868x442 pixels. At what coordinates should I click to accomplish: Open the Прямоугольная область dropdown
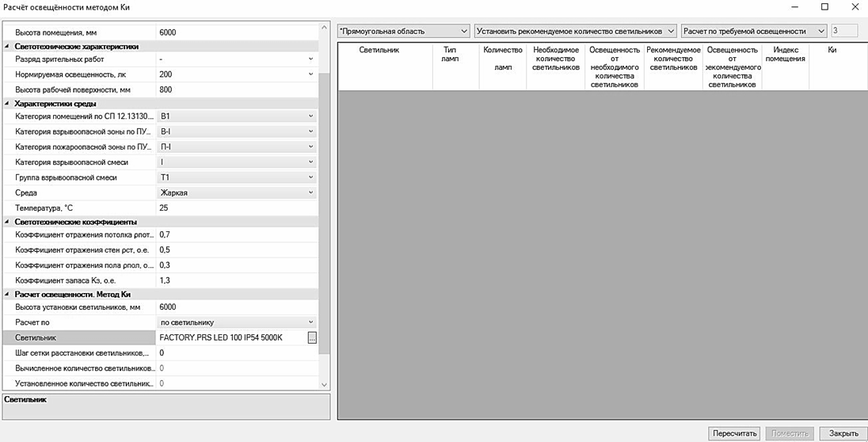403,31
